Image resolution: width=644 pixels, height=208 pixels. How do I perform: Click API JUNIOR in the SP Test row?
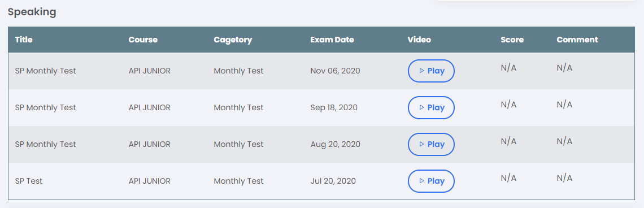[x=150, y=181]
